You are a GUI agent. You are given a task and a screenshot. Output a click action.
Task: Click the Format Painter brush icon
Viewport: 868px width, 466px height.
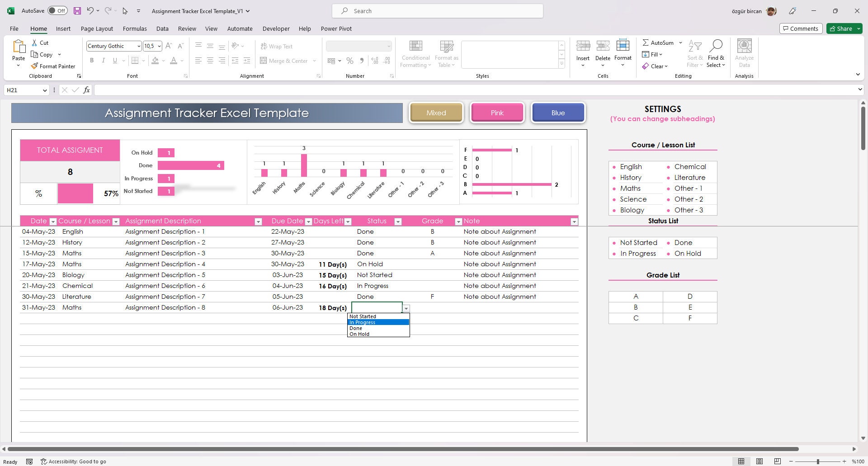(34, 66)
